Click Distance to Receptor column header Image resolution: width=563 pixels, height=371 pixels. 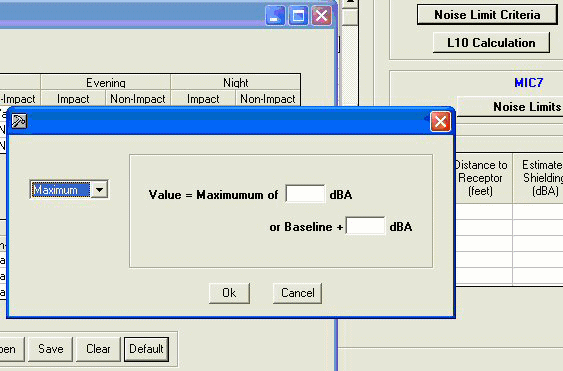click(483, 178)
